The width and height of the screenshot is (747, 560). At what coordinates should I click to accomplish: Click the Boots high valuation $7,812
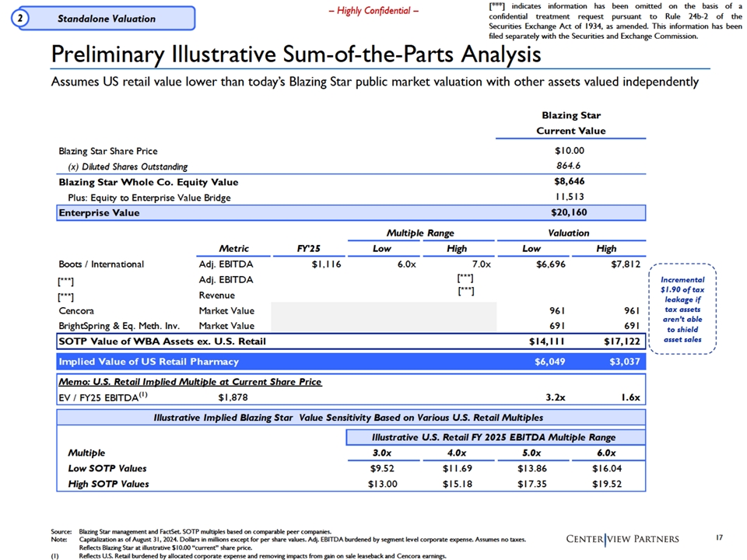coord(626,264)
